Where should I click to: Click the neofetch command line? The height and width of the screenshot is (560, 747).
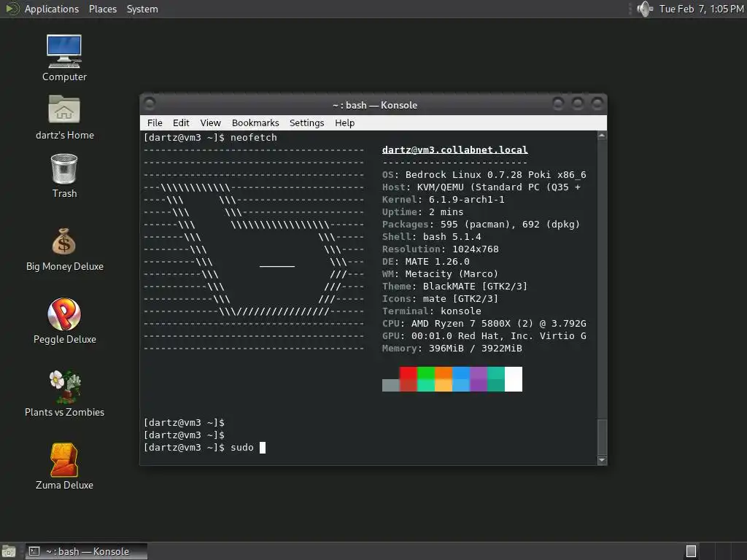click(210, 138)
